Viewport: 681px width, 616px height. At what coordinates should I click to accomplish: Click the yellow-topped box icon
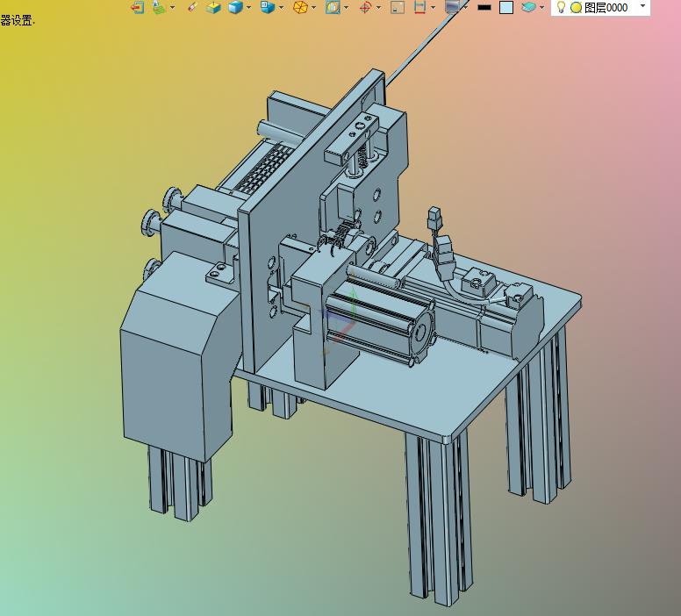pyautogui.click(x=212, y=7)
